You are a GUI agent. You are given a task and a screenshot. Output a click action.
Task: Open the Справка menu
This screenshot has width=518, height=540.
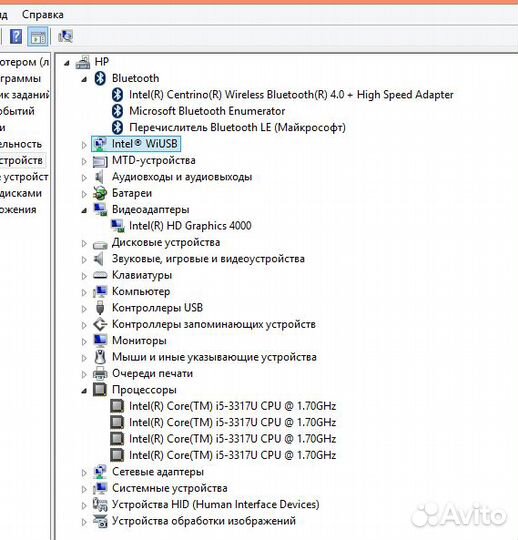(43, 15)
